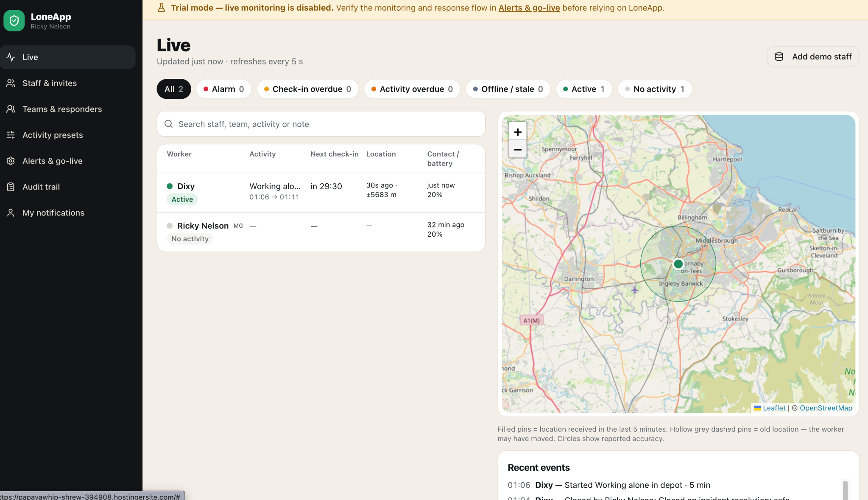The width and height of the screenshot is (868, 500).
Task: Click the My notifications person icon
Action: click(x=11, y=212)
